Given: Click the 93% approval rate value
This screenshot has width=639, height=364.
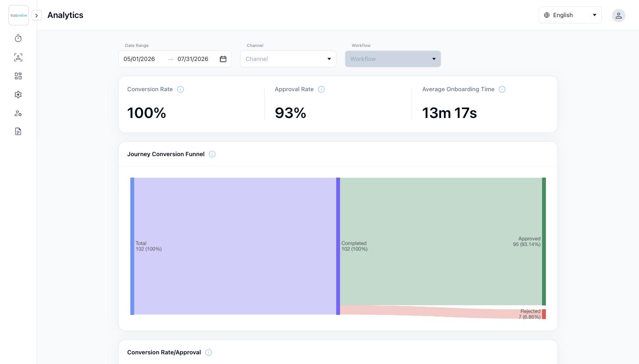Looking at the screenshot, I should tap(291, 113).
